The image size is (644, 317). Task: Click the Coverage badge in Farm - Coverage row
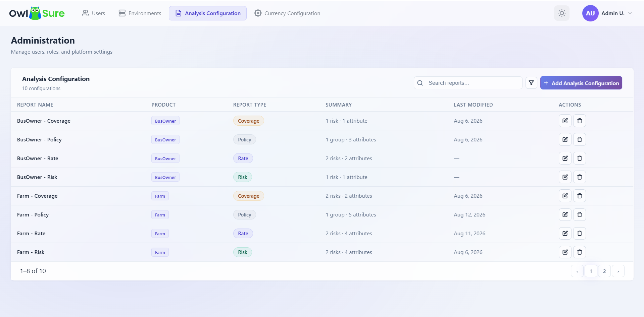click(249, 196)
